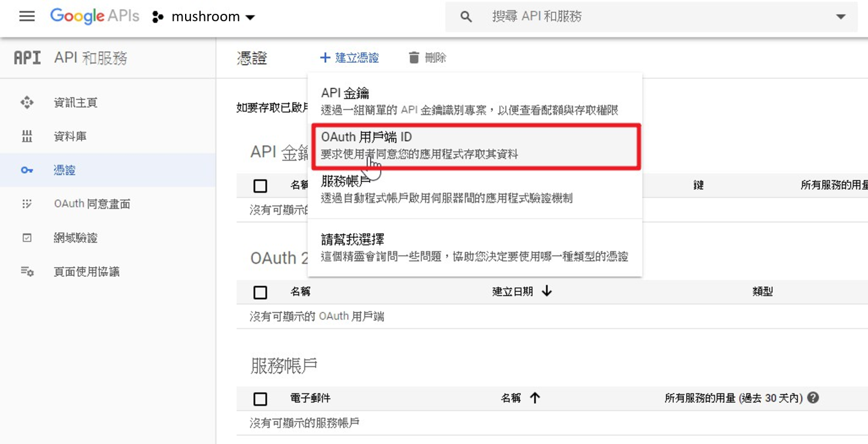Click the search magnifier icon
This screenshot has height=444, width=868.
point(466,17)
